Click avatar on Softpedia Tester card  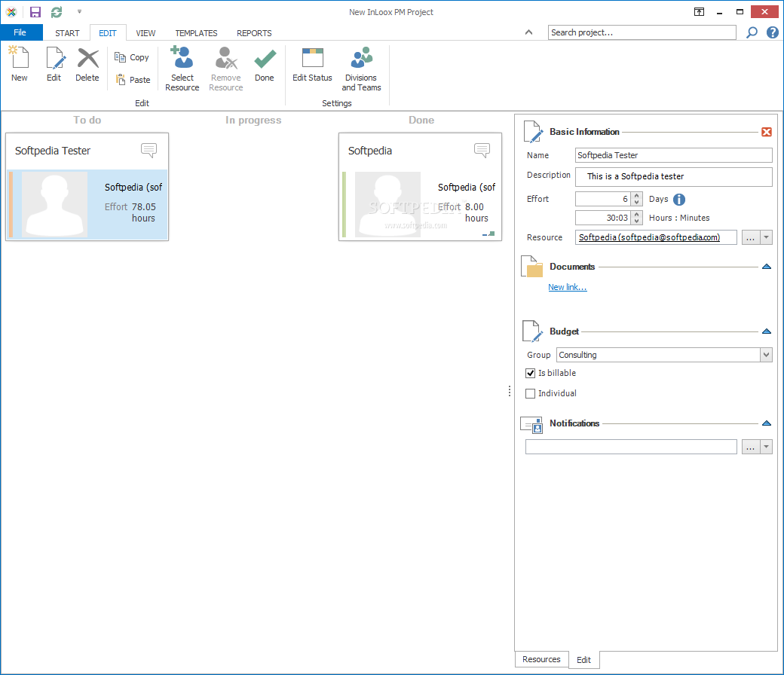pos(54,204)
